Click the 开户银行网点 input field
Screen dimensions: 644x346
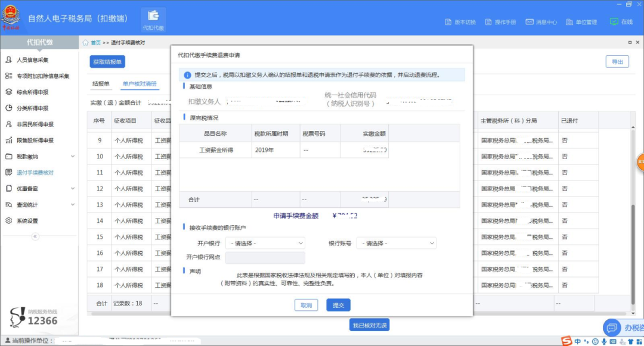265,258
